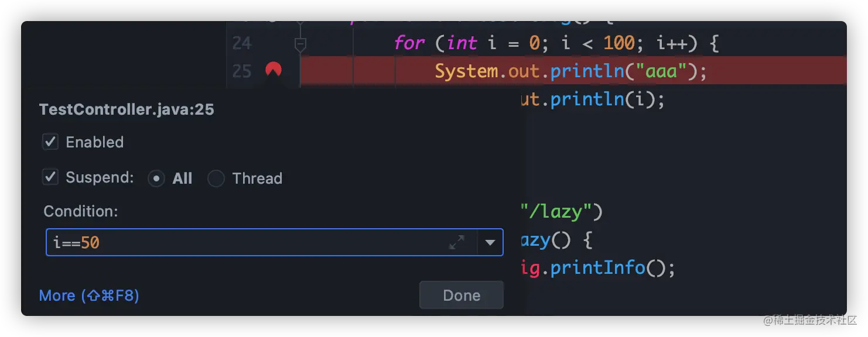This screenshot has height=337, width=868.
Task: Click the "/lazy" mapping string
Action: [557, 212]
